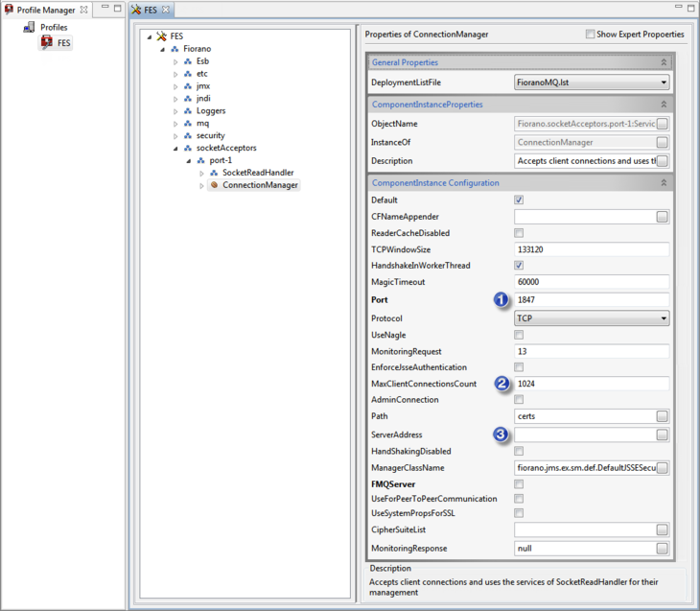The height and width of the screenshot is (611, 700).
Task: Click the MaxClientConnectionsCount field
Action: pyautogui.click(x=590, y=384)
